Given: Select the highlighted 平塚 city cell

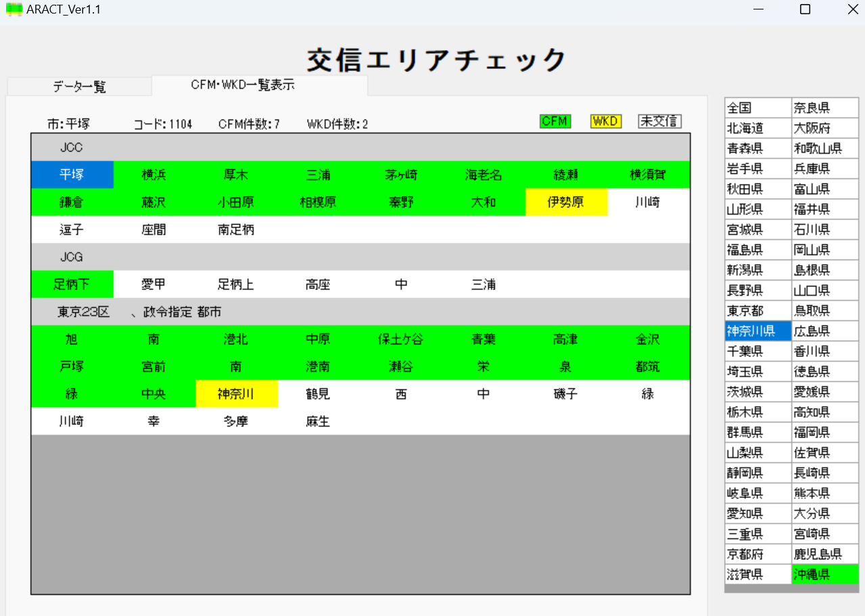Looking at the screenshot, I should [72, 174].
